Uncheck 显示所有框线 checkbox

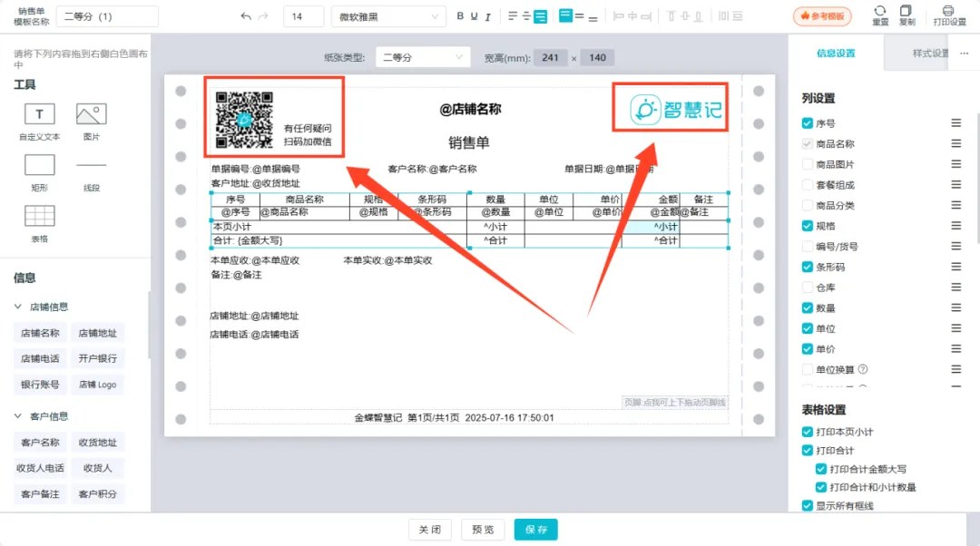(x=808, y=506)
